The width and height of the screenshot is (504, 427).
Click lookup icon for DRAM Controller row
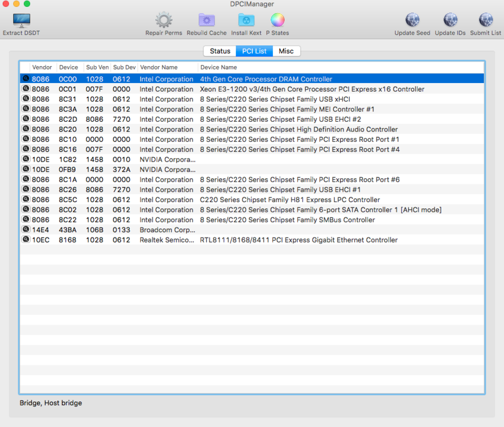tap(26, 79)
